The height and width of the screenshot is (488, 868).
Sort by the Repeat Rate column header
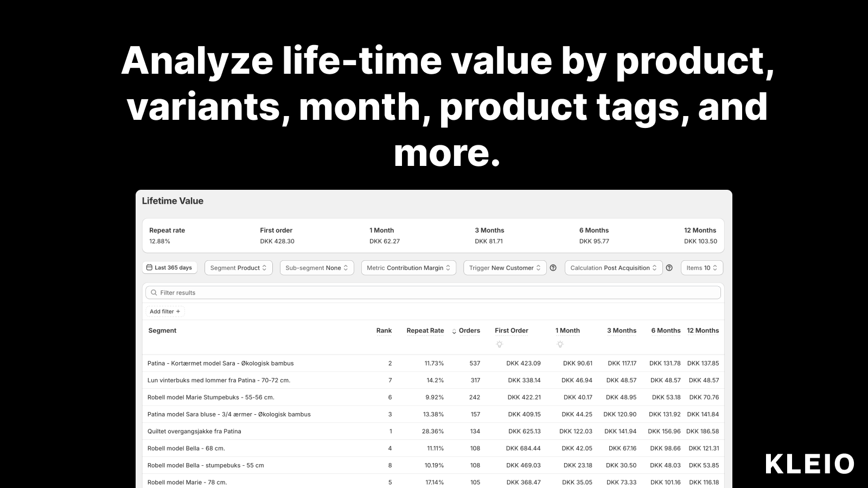pos(425,330)
